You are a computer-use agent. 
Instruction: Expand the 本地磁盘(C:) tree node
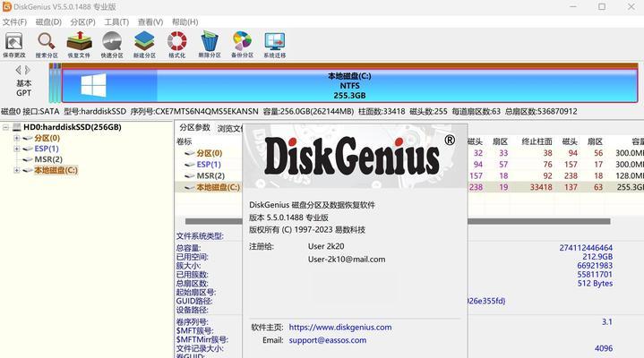click(x=17, y=170)
